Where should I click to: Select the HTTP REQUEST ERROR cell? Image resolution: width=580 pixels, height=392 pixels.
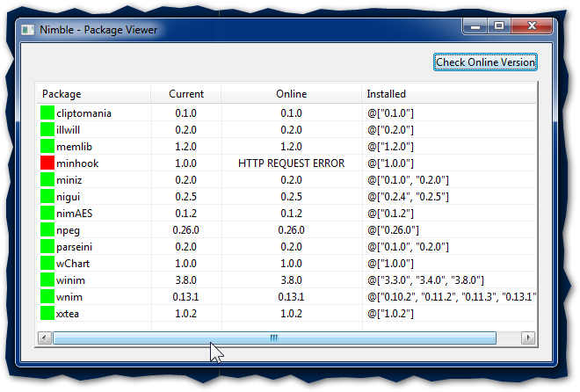(x=291, y=163)
